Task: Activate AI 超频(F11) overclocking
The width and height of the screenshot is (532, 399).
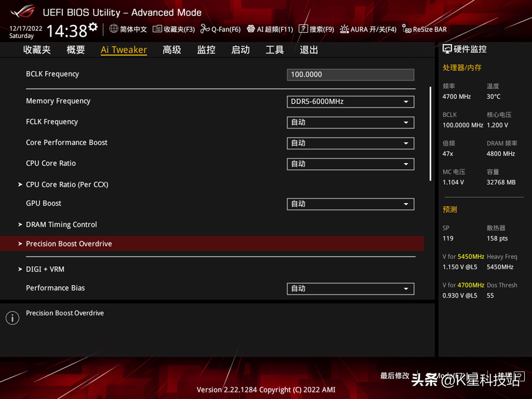Action: 270,29
